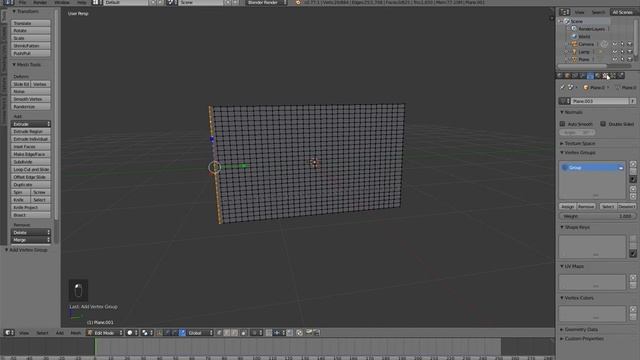This screenshot has height=360, width=640.
Task: Click the Inset Faces button
Action: point(31,147)
